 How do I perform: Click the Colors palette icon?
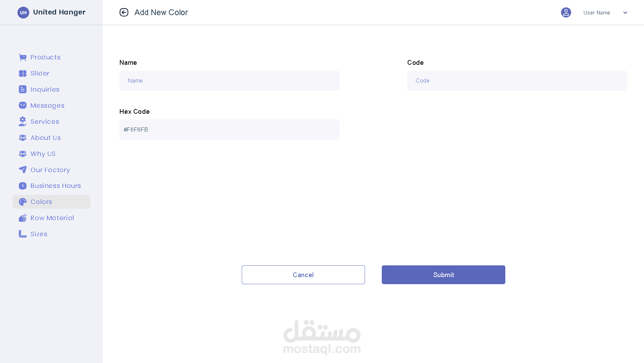[x=22, y=202]
